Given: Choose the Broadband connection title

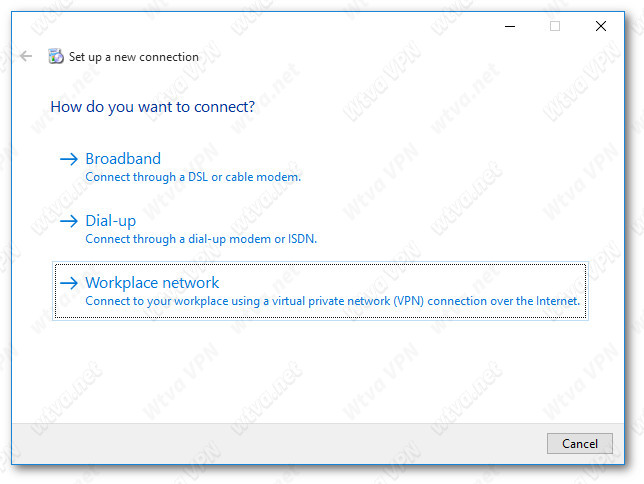Looking at the screenshot, I should pos(123,159).
